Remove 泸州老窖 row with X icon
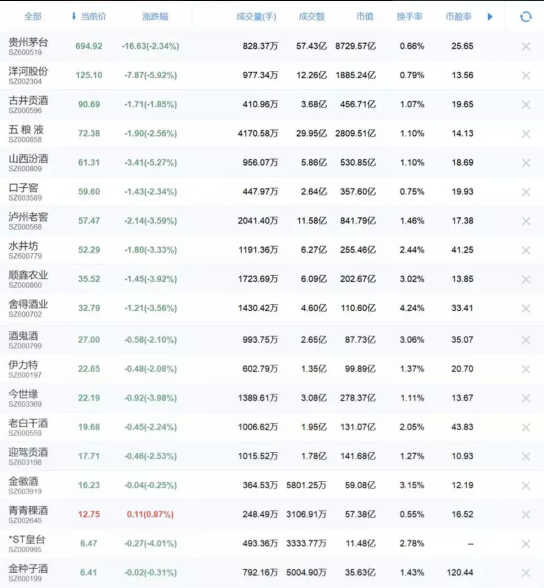Viewport: 544px width, 588px height. [x=526, y=221]
